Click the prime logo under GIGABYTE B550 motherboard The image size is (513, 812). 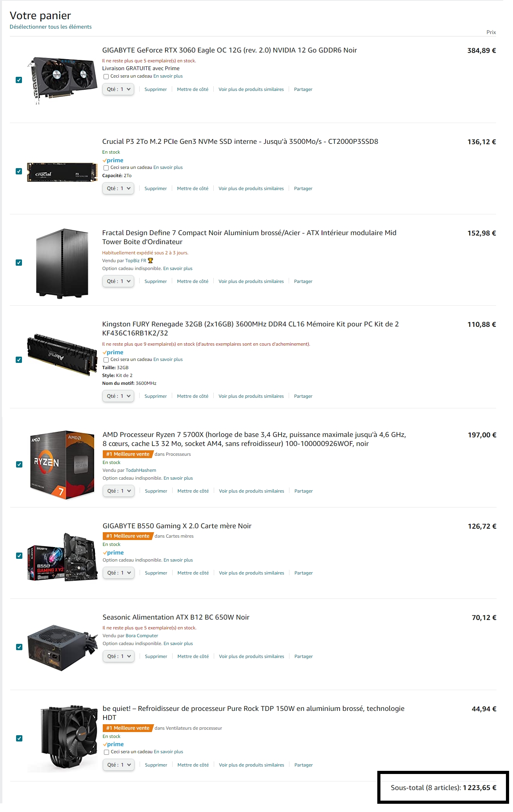click(x=113, y=553)
